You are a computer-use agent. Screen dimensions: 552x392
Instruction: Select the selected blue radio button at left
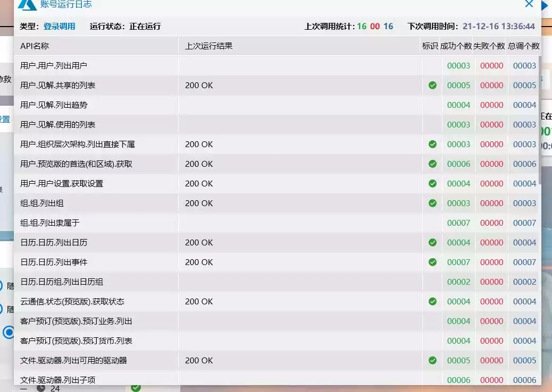pyautogui.click(x=8, y=332)
